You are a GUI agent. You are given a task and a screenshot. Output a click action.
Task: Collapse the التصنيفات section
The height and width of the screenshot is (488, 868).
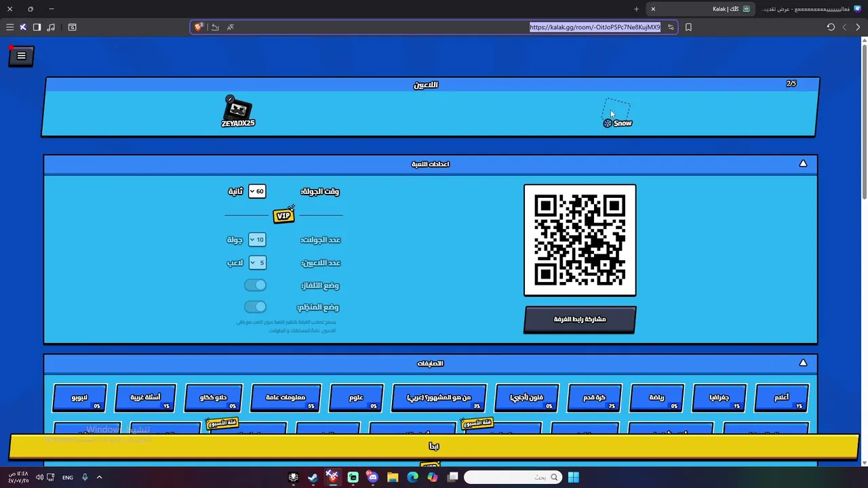(803, 363)
